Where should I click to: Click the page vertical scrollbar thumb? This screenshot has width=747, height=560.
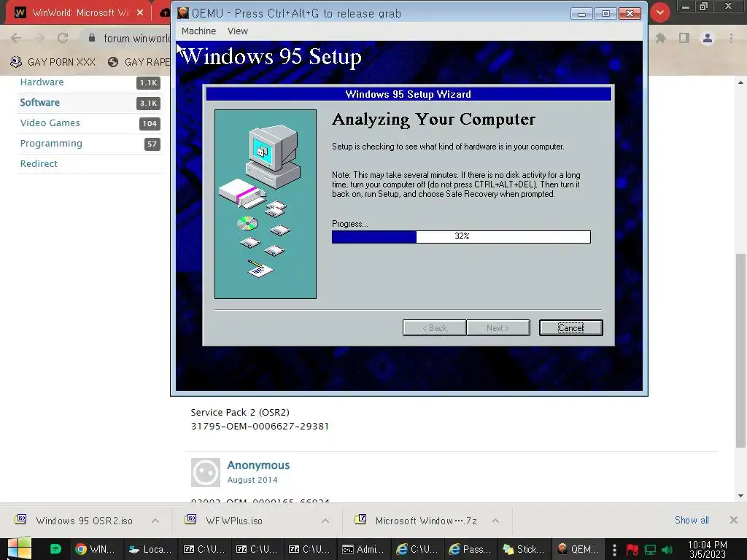tap(741, 351)
